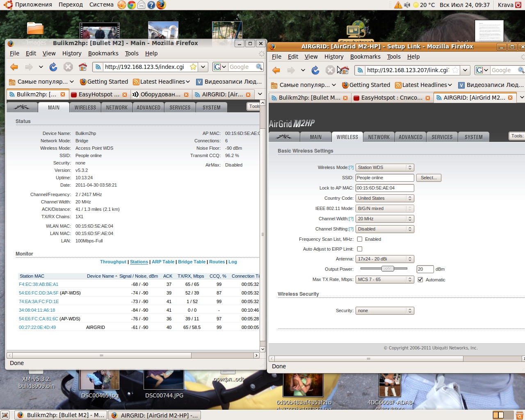Image resolution: width=525 pixels, height=420 pixels.
Task: Click the Output Power slider handle
Action: [x=388, y=269]
